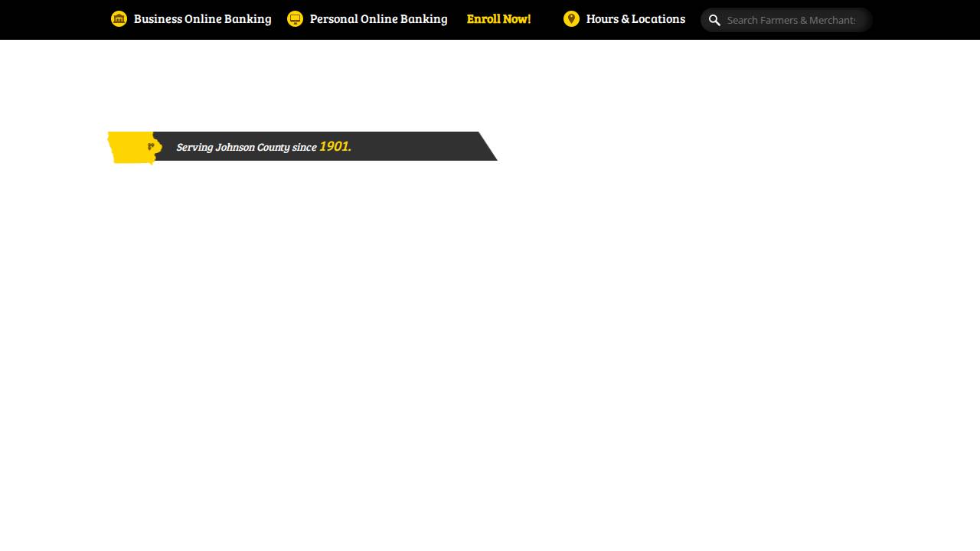View Hours & Locations
Image resolution: width=980 pixels, height=551 pixels.
(x=635, y=19)
